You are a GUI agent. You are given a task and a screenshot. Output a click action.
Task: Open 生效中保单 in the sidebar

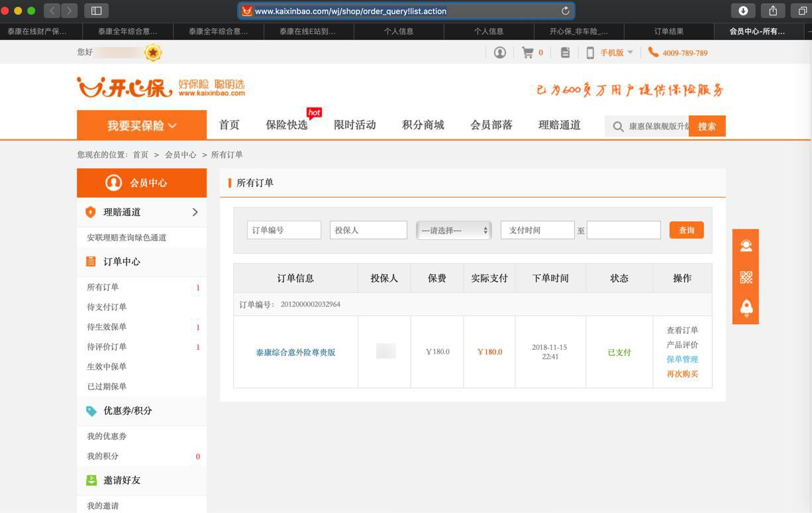click(107, 367)
